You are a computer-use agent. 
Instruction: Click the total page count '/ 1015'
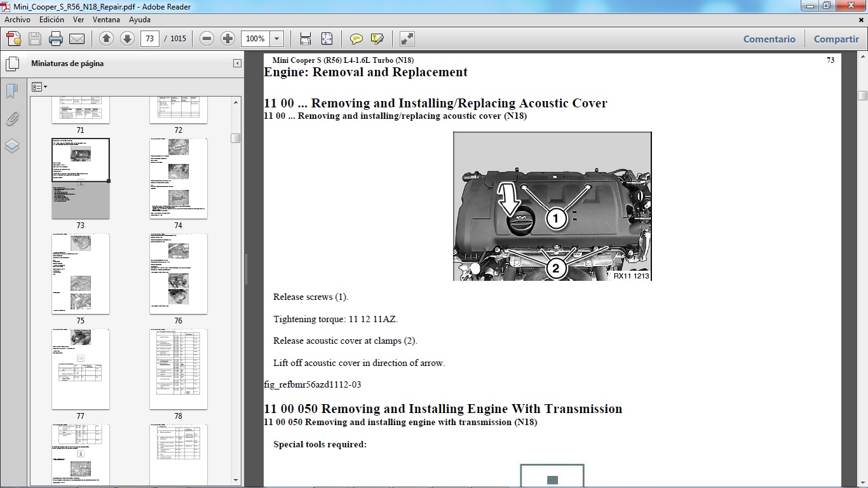tap(175, 39)
